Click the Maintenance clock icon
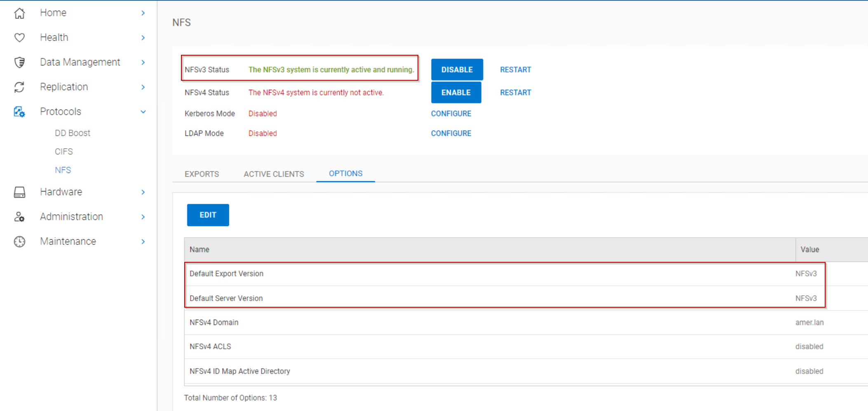The image size is (868, 411). [19, 241]
